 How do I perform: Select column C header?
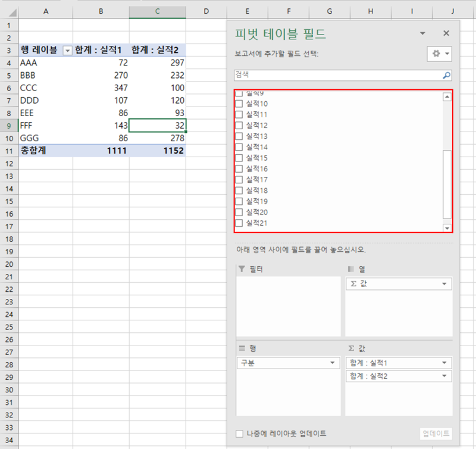tap(158, 11)
